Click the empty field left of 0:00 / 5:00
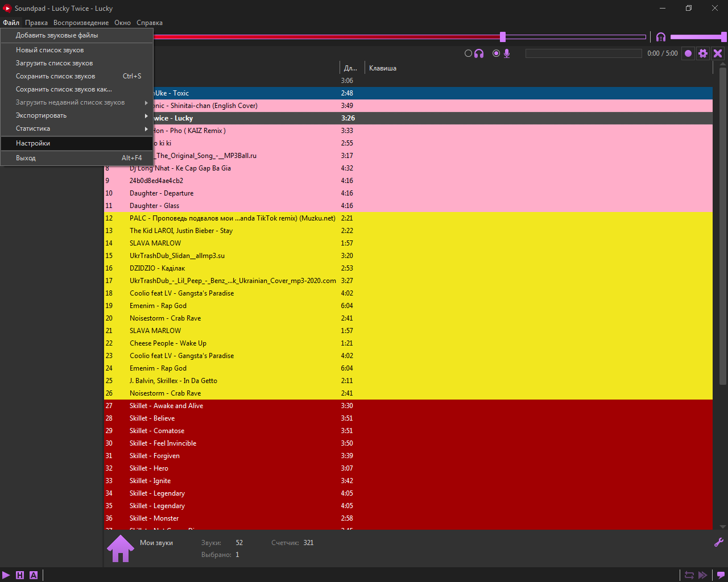Image resolution: width=728 pixels, height=582 pixels. click(x=584, y=53)
